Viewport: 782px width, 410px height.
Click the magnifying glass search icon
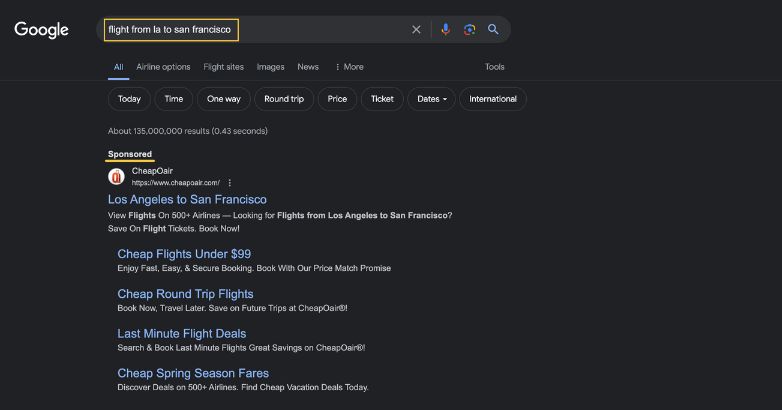[x=493, y=30]
